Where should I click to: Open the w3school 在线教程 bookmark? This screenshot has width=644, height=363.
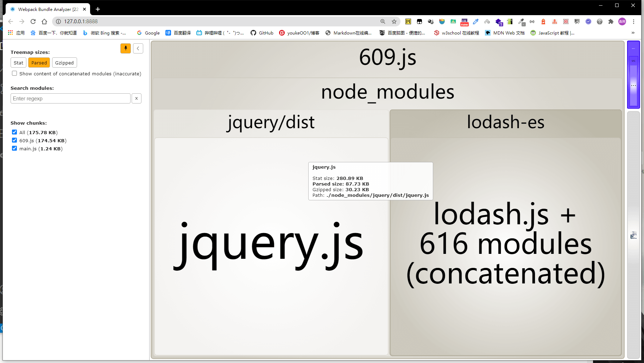tap(456, 33)
